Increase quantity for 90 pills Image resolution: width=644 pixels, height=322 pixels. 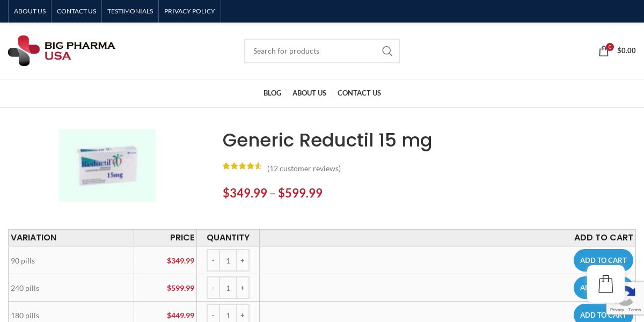(x=243, y=260)
